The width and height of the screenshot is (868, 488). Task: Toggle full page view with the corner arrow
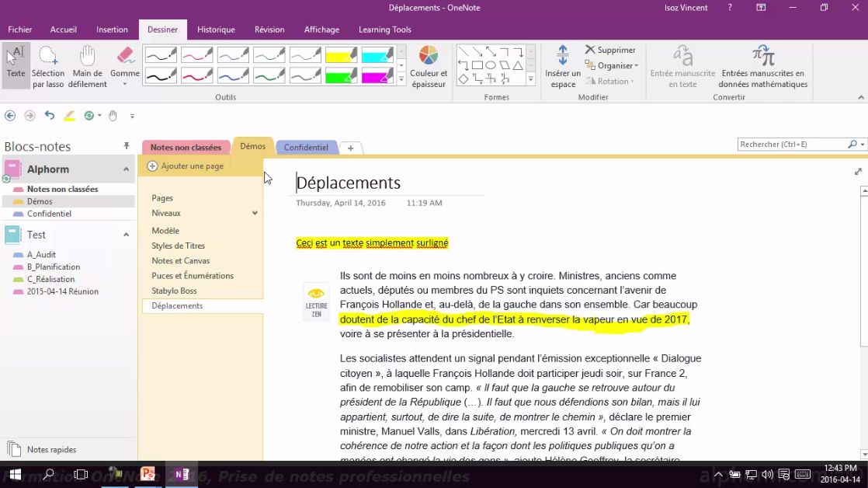(858, 171)
